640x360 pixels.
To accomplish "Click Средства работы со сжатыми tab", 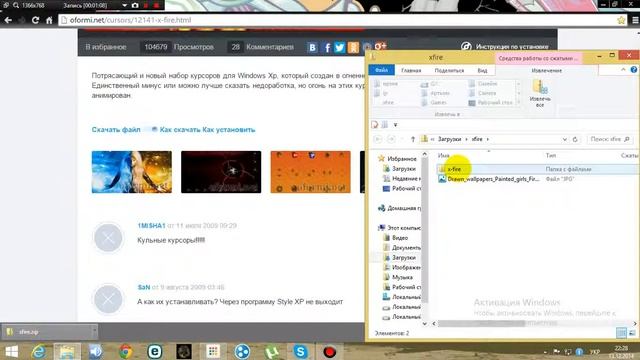I will tap(538, 58).
